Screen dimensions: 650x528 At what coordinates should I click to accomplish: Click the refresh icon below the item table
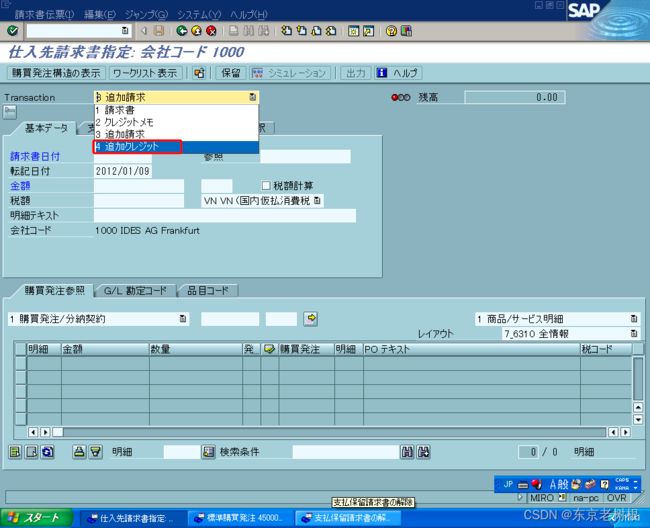48,452
